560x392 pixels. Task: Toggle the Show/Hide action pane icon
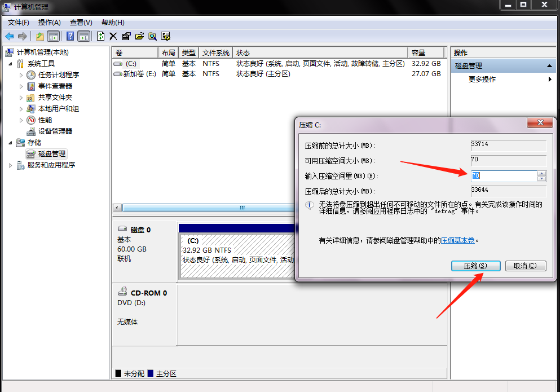[83, 36]
